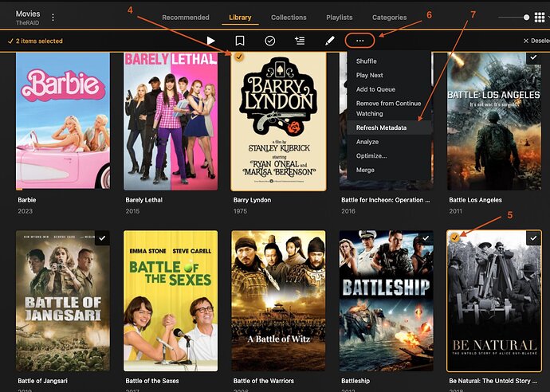Click the Battleship title link
This screenshot has height=392, width=550.
coord(356,380)
